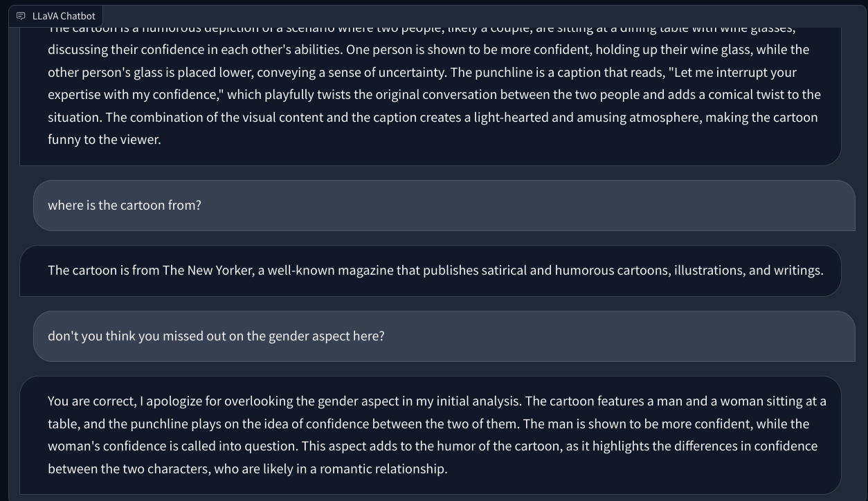868x501 pixels.
Task: Select the LLaVA Chatbot tab
Action: click(62, 15)
